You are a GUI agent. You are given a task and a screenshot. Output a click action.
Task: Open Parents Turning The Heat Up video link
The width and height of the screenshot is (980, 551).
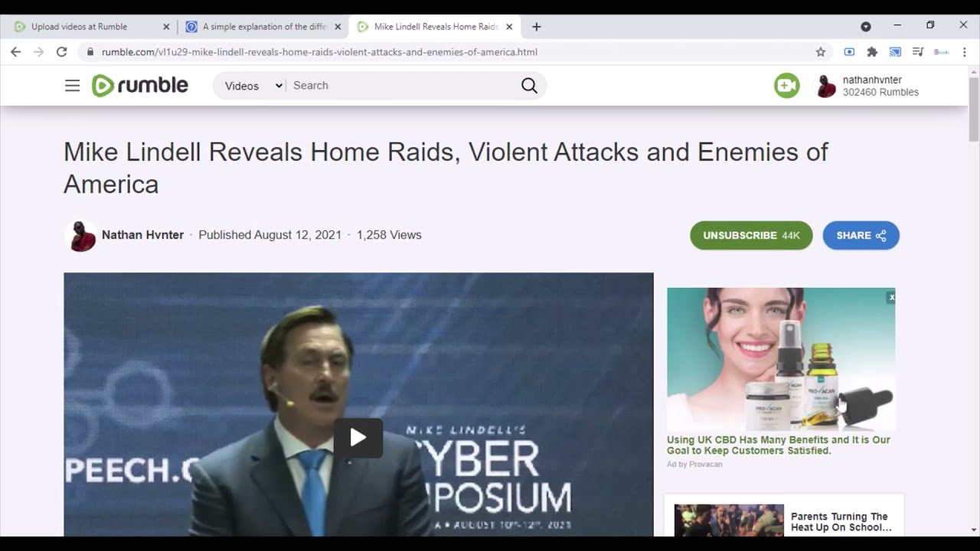(841, 522)
